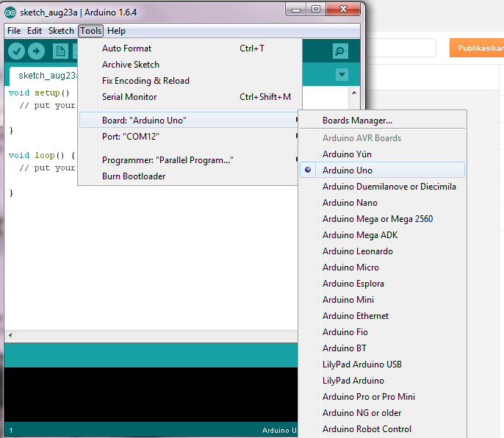Screen dimensions: 504x438
Task: Click the Verify checkmark toolbar icon
Action: [x=16, y=51]
